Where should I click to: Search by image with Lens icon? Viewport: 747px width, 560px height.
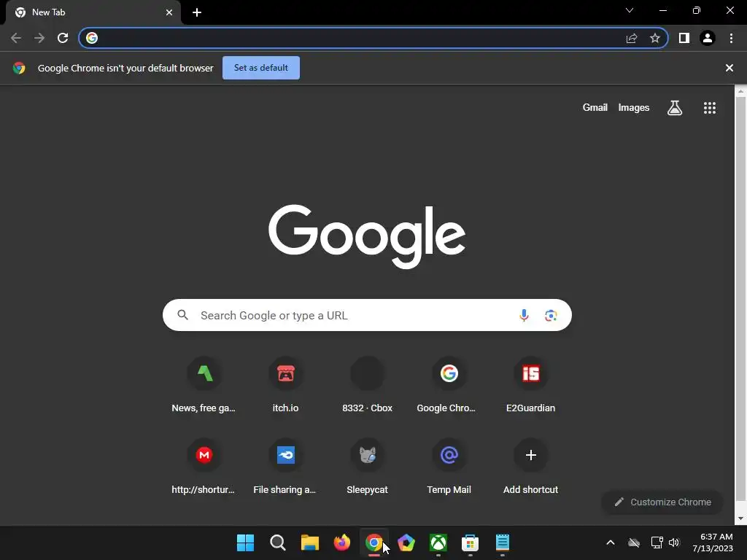[551, 315]
